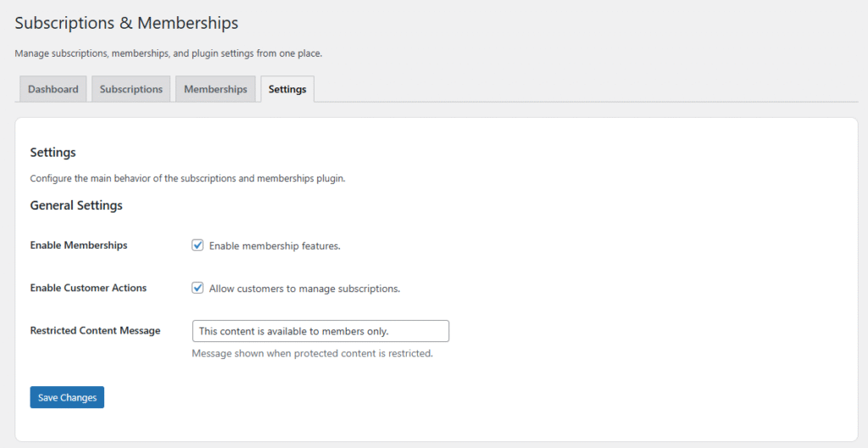868x448 pixels.
Task: Click the 'General Settings' section heading
Action: pyautogui.click(x=76, y=205)
